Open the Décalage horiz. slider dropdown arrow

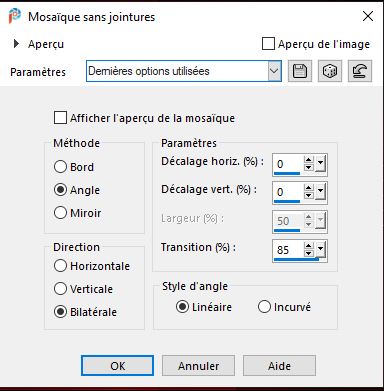320,164
